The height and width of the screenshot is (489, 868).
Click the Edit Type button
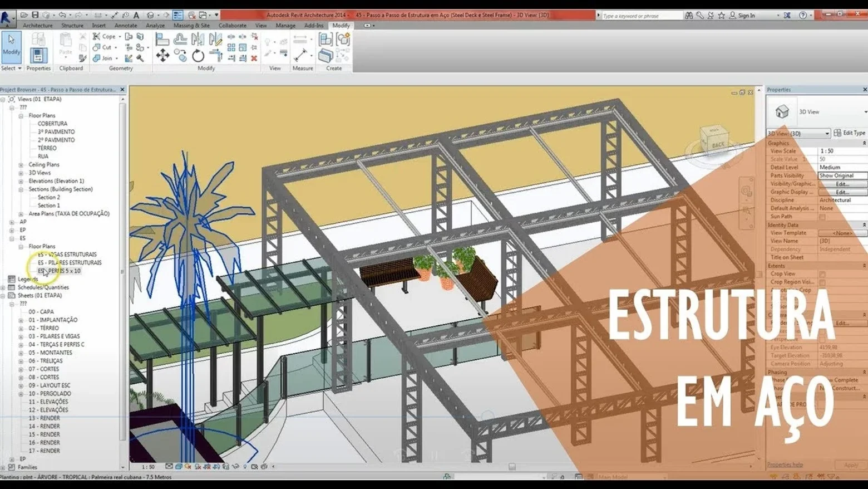850,133
